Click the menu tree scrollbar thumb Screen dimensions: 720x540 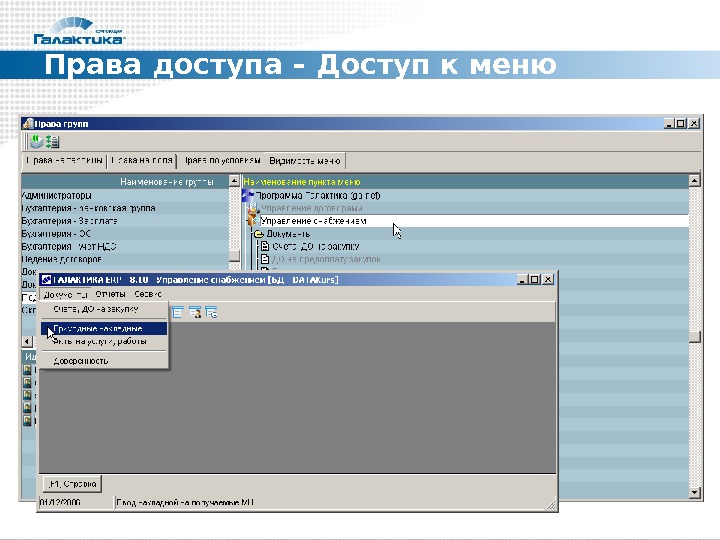coord(694,337)
